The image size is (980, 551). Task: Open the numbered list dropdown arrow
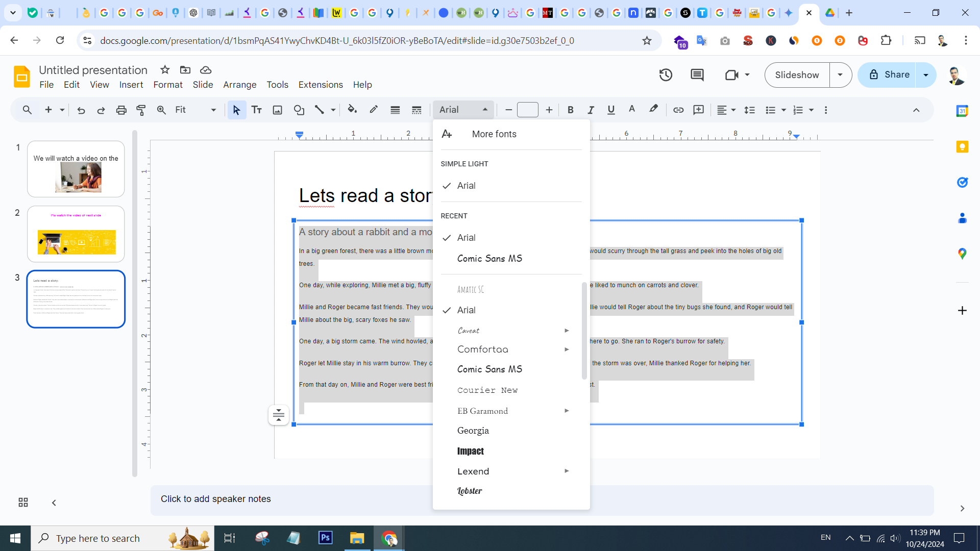812,110
